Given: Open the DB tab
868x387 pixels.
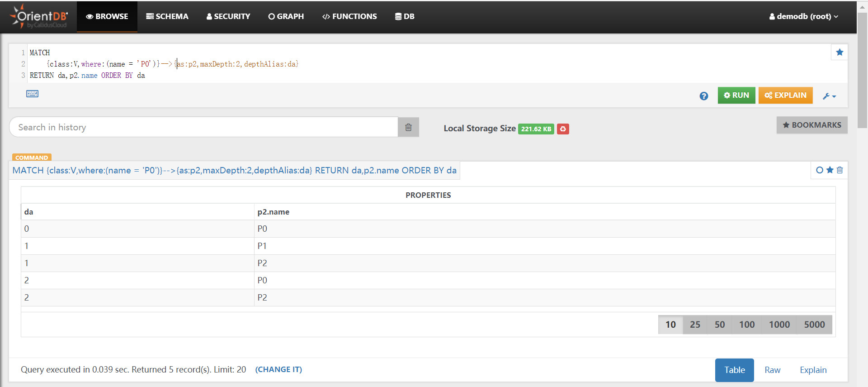Looking at the screenshot, I should click(405, 16).
